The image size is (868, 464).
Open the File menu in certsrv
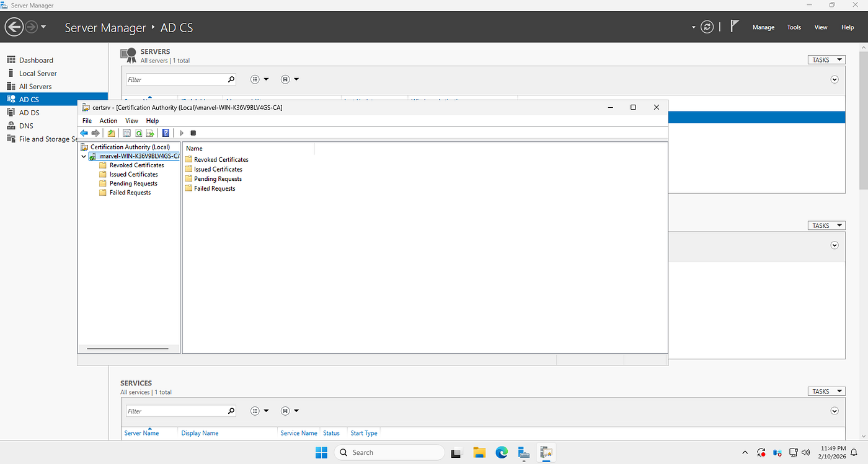(87, 121)
